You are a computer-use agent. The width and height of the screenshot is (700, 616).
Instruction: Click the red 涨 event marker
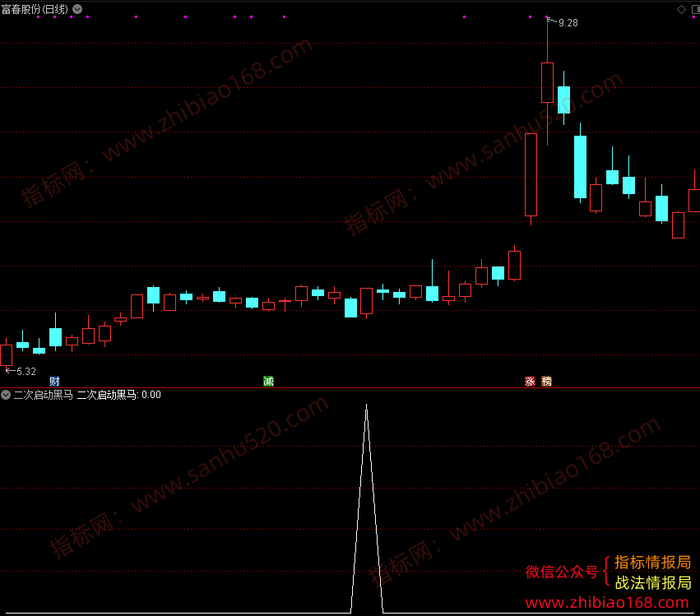(x=530, y=382)
